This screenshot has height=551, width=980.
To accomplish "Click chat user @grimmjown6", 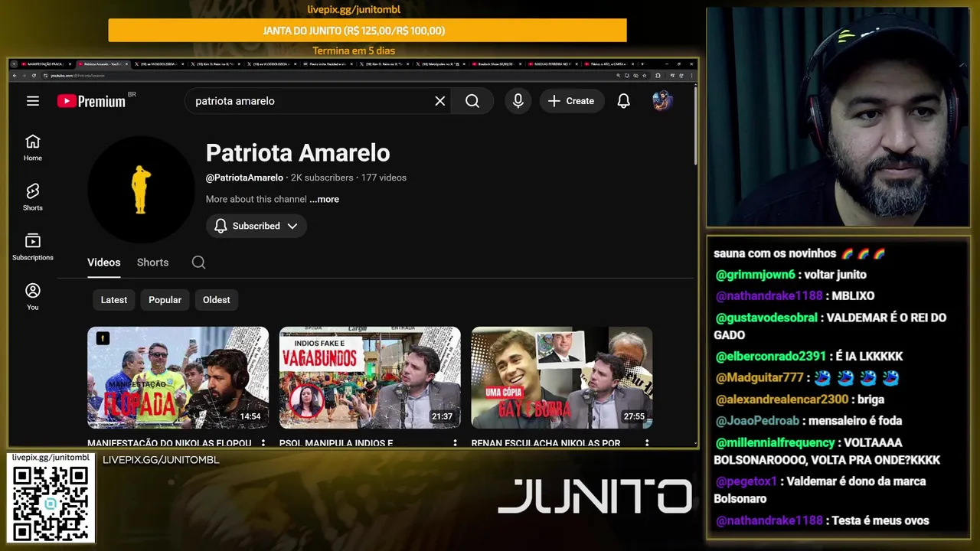I will coord(755,275).
